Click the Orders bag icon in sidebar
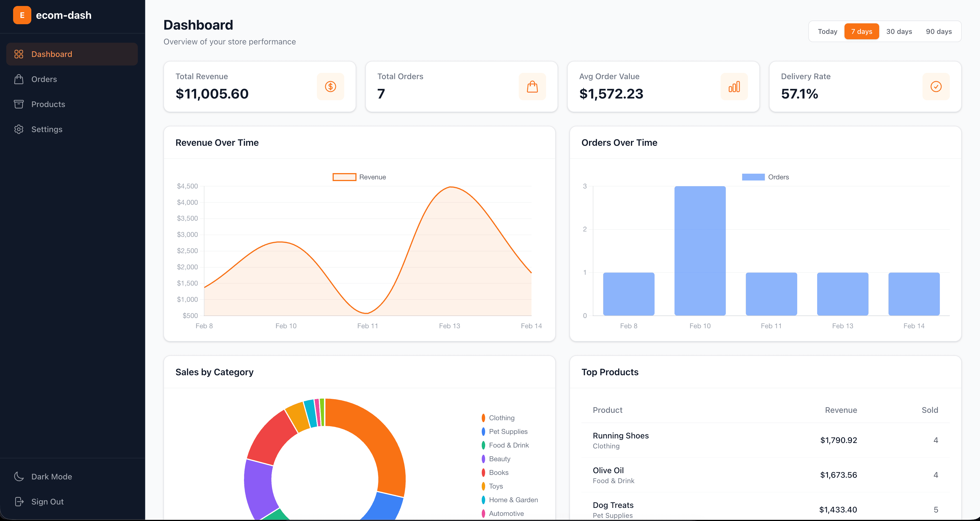The width and height of the screenshot is (980, 521). pos(19,79)
